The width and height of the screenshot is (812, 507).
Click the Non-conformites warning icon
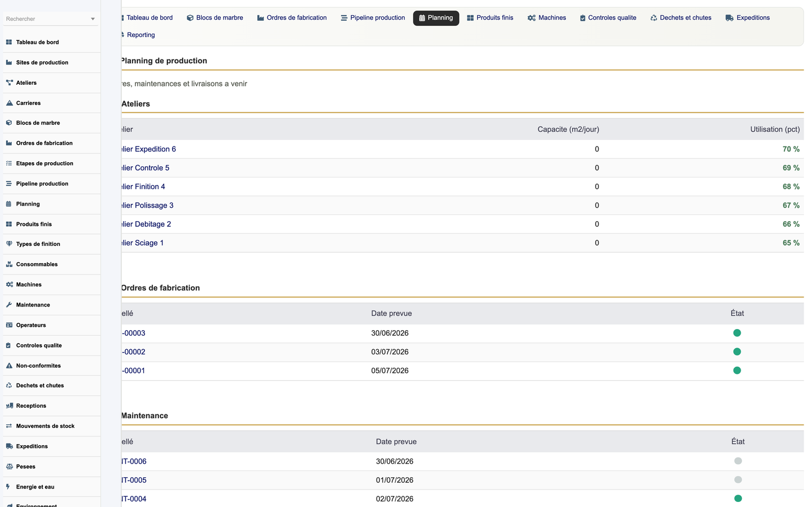[9, 366]
